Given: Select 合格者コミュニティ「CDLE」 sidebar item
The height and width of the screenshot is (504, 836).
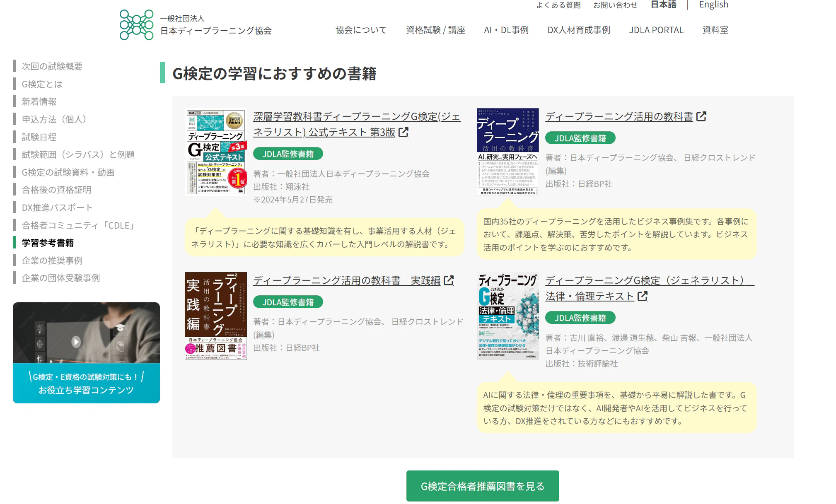Looking at the screenshot, I should click(x=79, y=225).
